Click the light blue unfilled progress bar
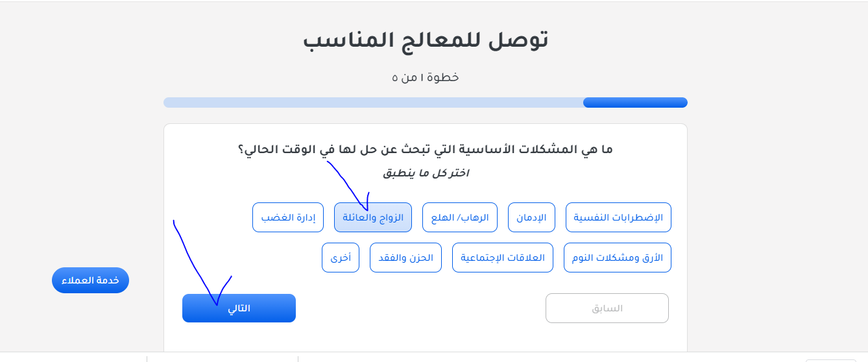Image resolution: width=868 pixels, height=362 pixels. click(373, 103)
